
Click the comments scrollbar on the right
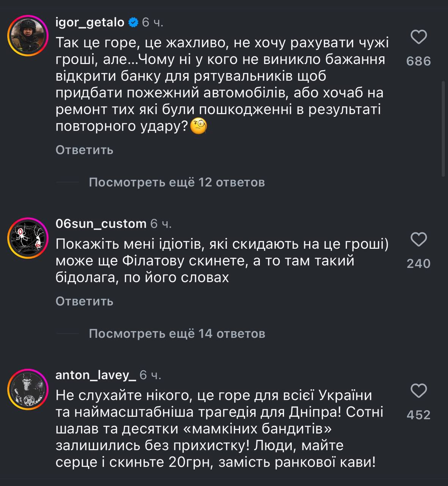coord(444,128)
